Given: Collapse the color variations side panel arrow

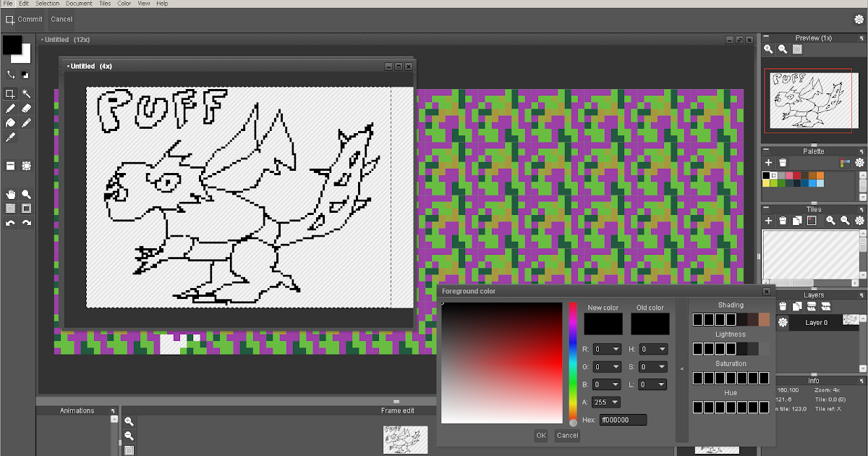Looking at the screenshot, I should coord(681,369).
